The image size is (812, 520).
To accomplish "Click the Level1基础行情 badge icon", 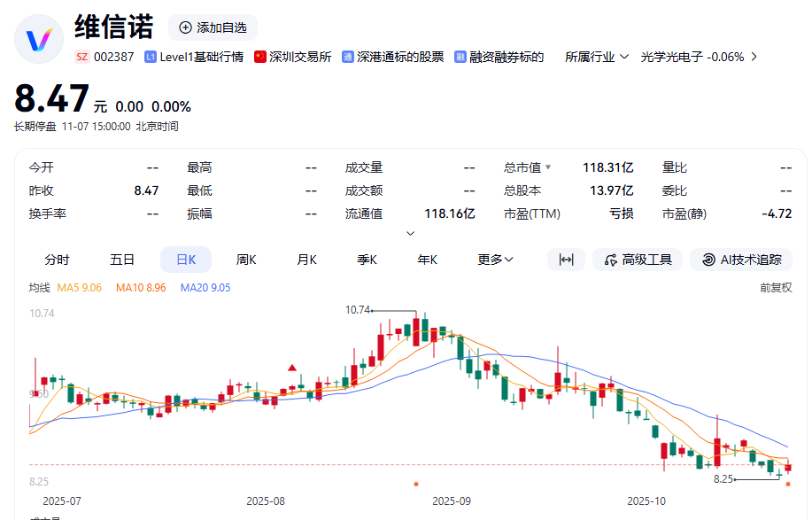I will (150, 57).
